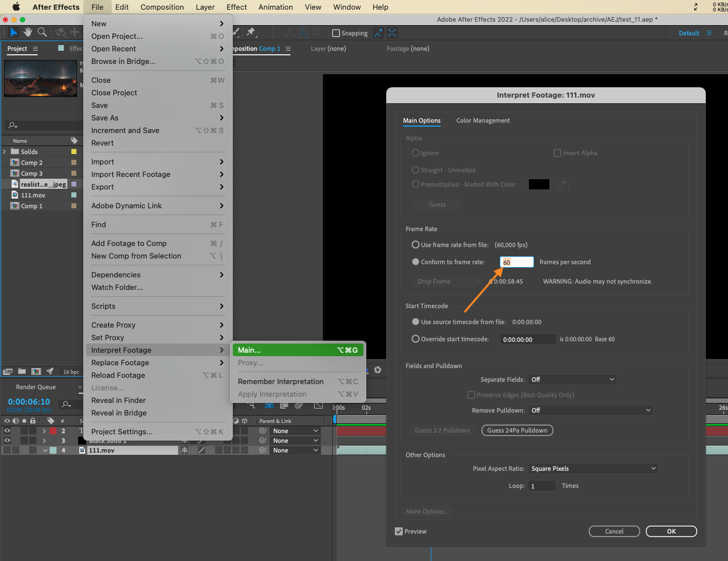Click the Interpret Footage icon in Project panel

7,372
